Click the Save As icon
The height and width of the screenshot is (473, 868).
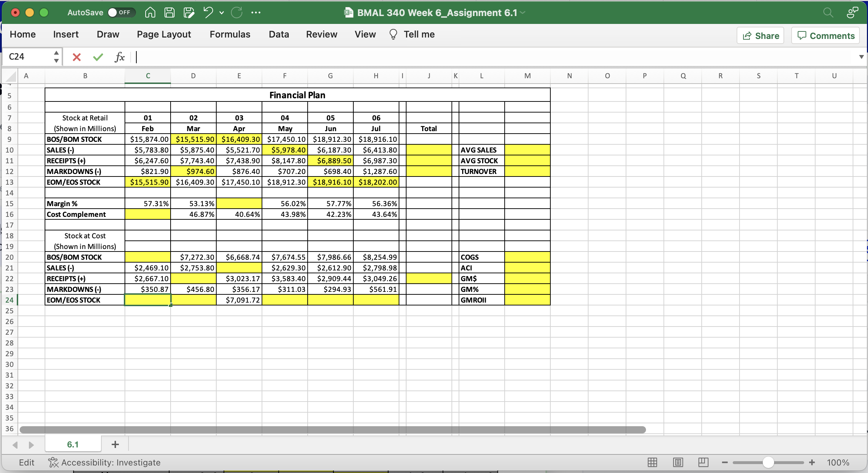coord(189,13)
